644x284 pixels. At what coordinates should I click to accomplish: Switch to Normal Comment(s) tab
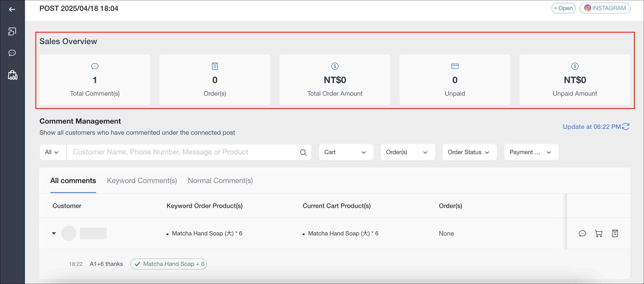[220, 181]
